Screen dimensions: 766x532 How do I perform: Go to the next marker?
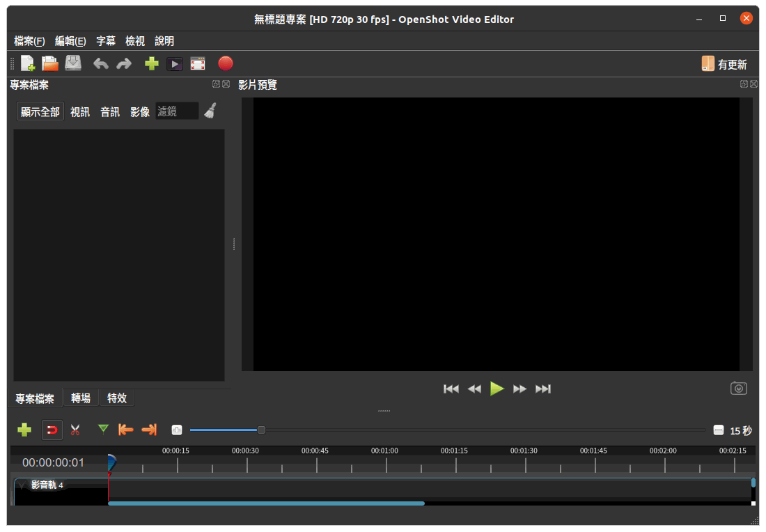coord(149,430)
